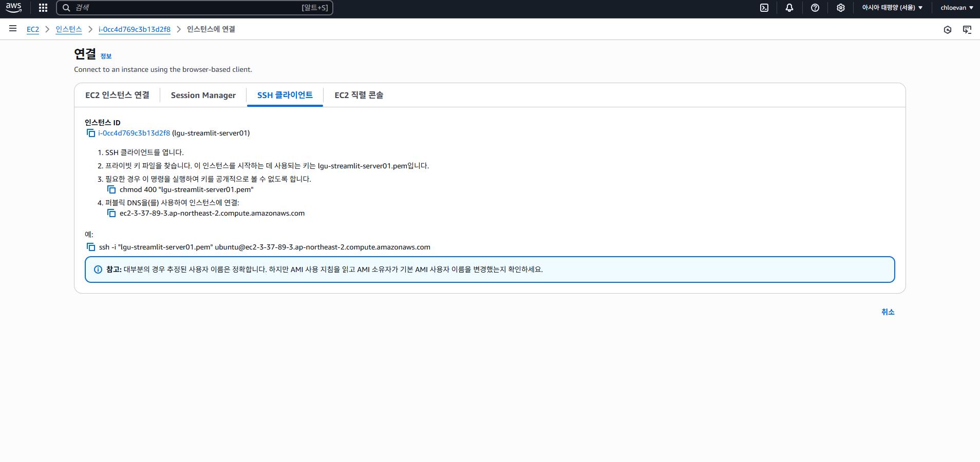Launch the CloudShell terminal icon
980x462 pixels.
[764, 8]
